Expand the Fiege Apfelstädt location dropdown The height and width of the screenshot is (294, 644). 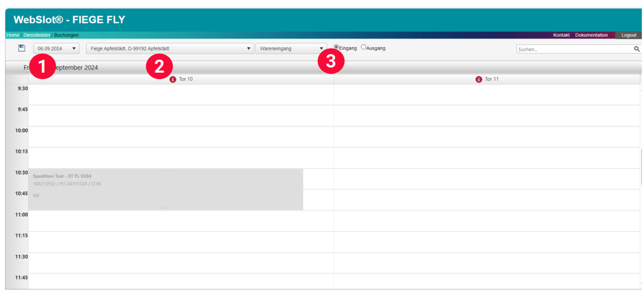tap(170, 48)
